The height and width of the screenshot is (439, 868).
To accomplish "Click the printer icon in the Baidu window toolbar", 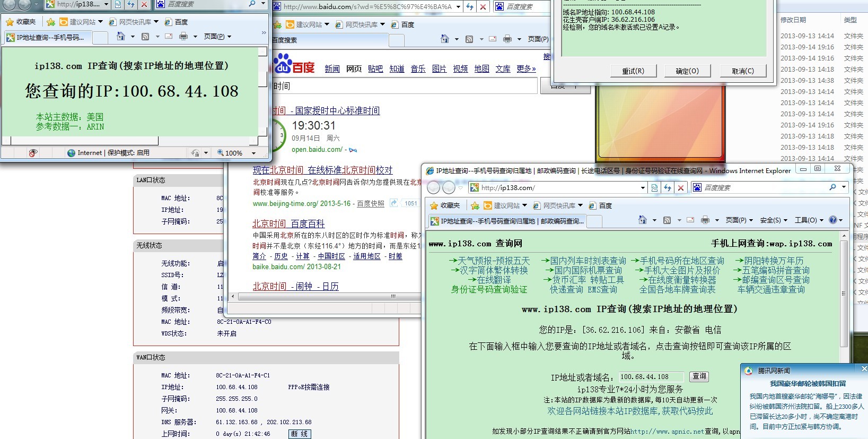I will 507,39.
